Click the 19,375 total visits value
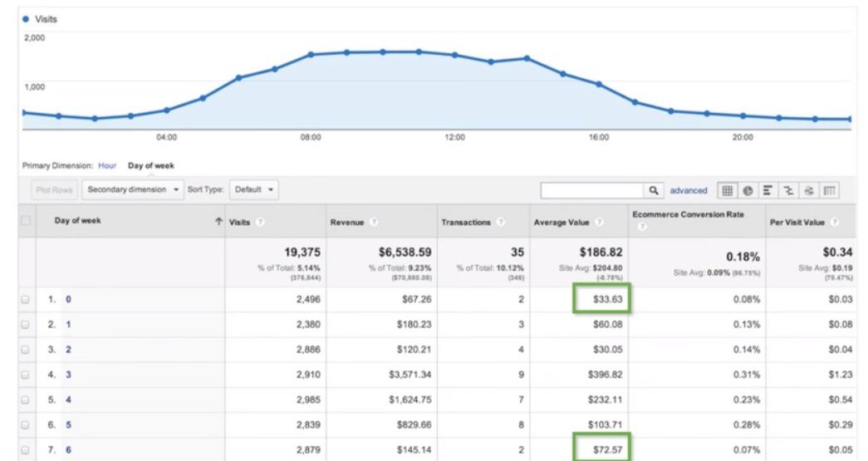 (x=302, y=253)
